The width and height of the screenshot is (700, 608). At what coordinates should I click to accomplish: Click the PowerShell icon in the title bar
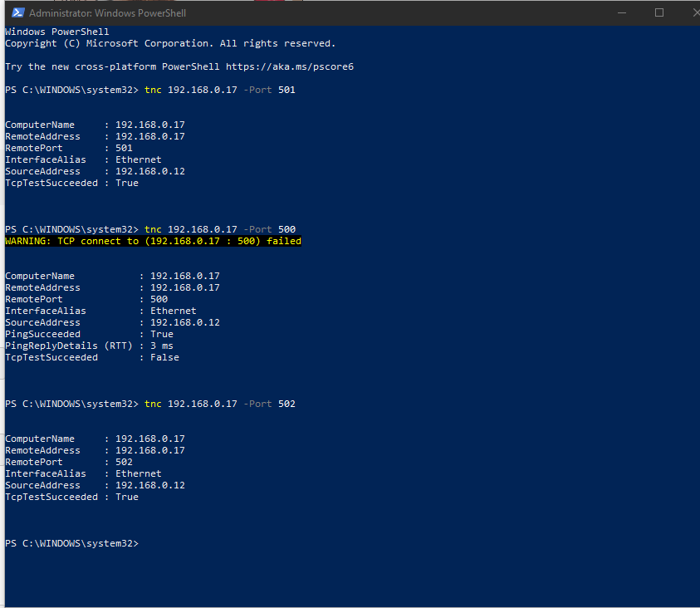[x=18, y=12]
